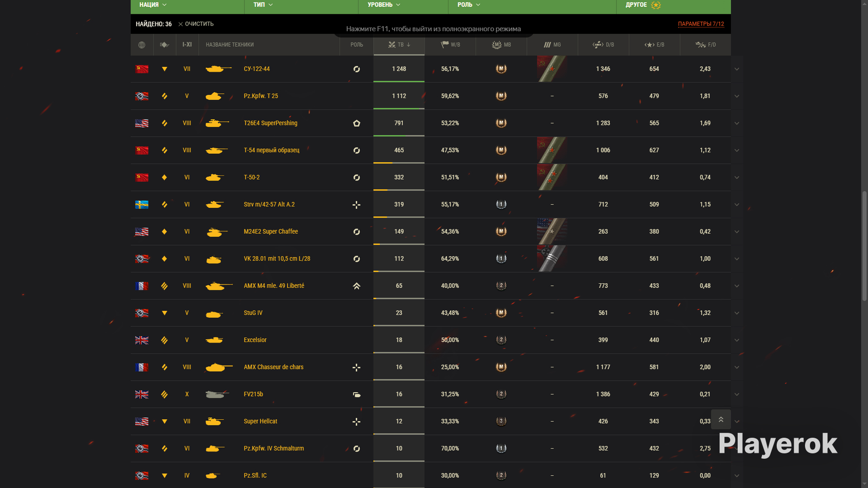Click the 1 386 damage value for FV215b

click(603, 394)
